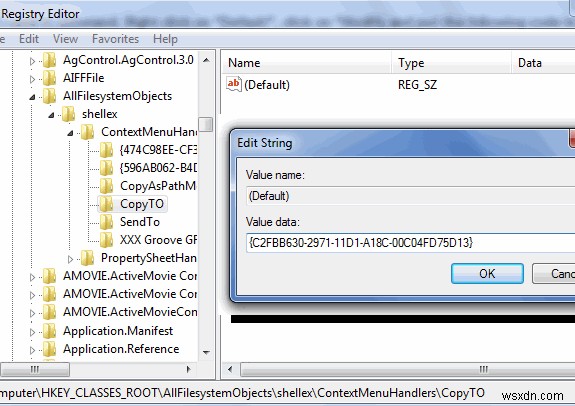Click the tree pane horizontal scroll right arrow
The image size is (575, 406).
(x=188, y=369)
